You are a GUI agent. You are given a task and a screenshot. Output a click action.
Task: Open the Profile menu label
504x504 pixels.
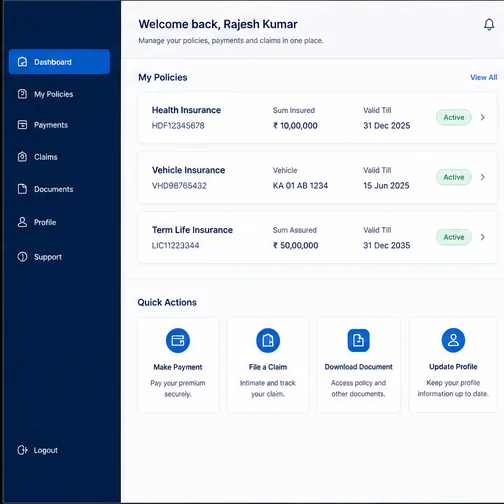tap(45, 222)
